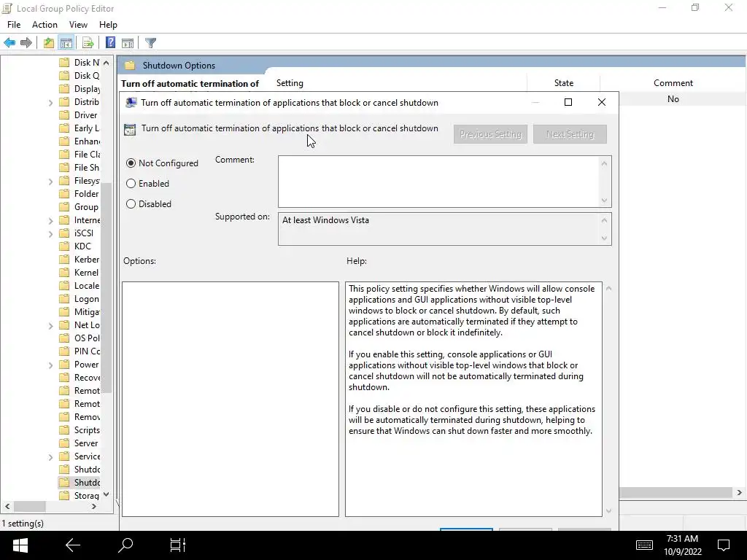
Task: Click the KDC folder icon
Action: 64,246
